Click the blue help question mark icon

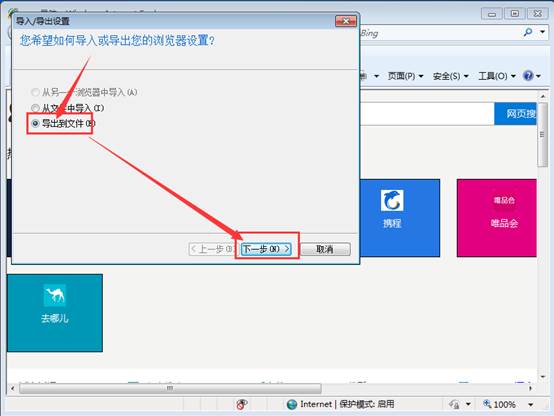pos(528,76)
